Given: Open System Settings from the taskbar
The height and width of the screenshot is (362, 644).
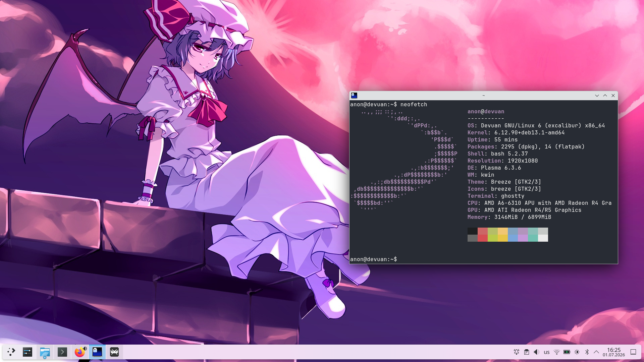Looking at the screenshot, I should click(28, 352).
